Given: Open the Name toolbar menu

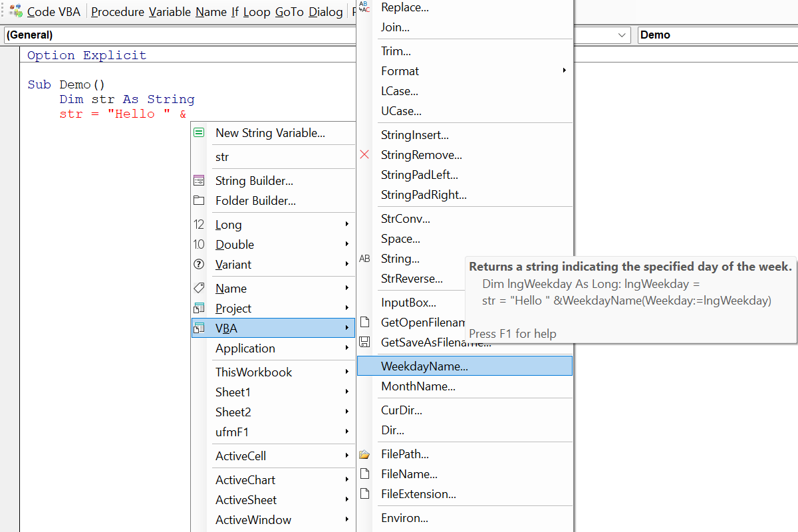Looking at the screenshot, I should pos(211,12).
